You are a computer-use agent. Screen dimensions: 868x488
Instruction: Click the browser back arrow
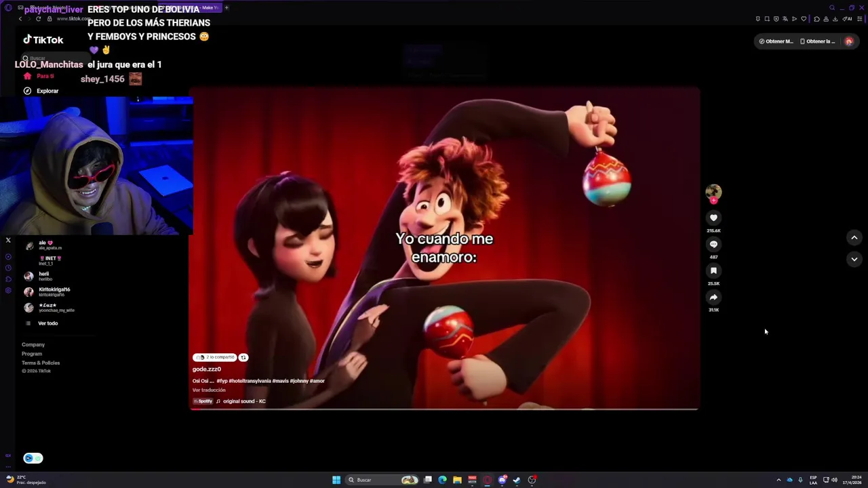20,18
